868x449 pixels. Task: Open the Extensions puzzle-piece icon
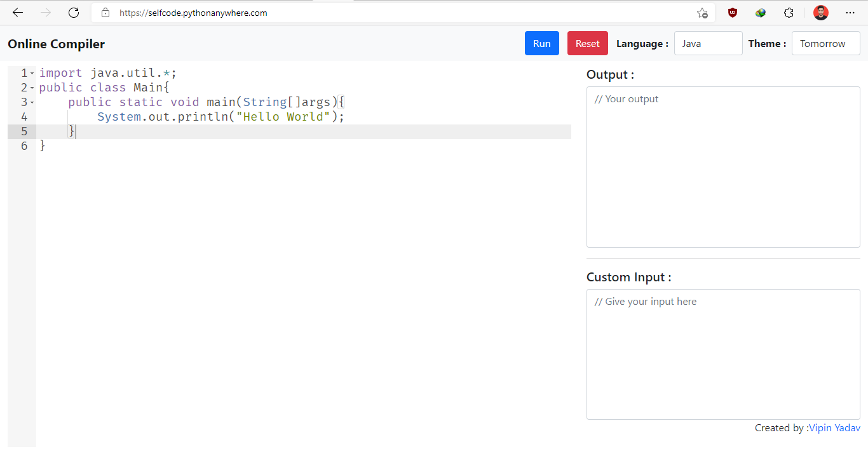(789, 12)
